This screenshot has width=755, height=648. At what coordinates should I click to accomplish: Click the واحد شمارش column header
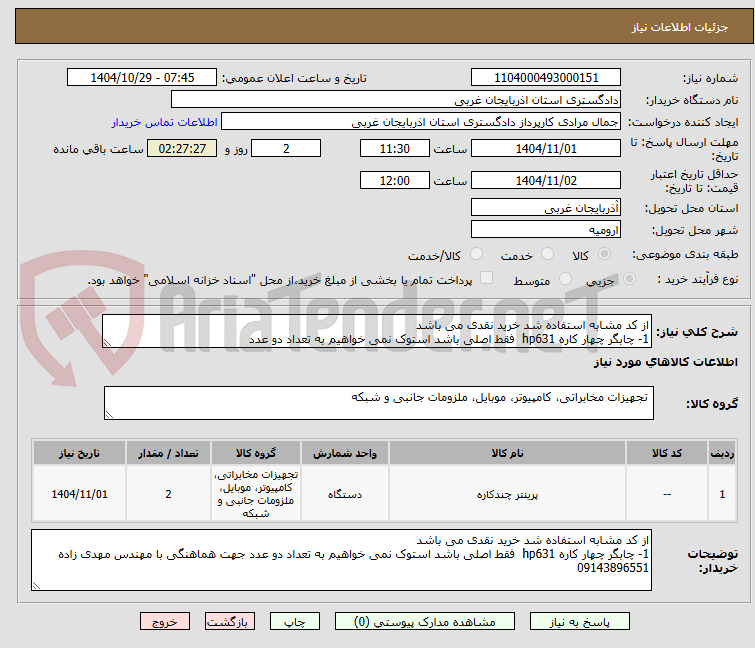pos(345,453)
